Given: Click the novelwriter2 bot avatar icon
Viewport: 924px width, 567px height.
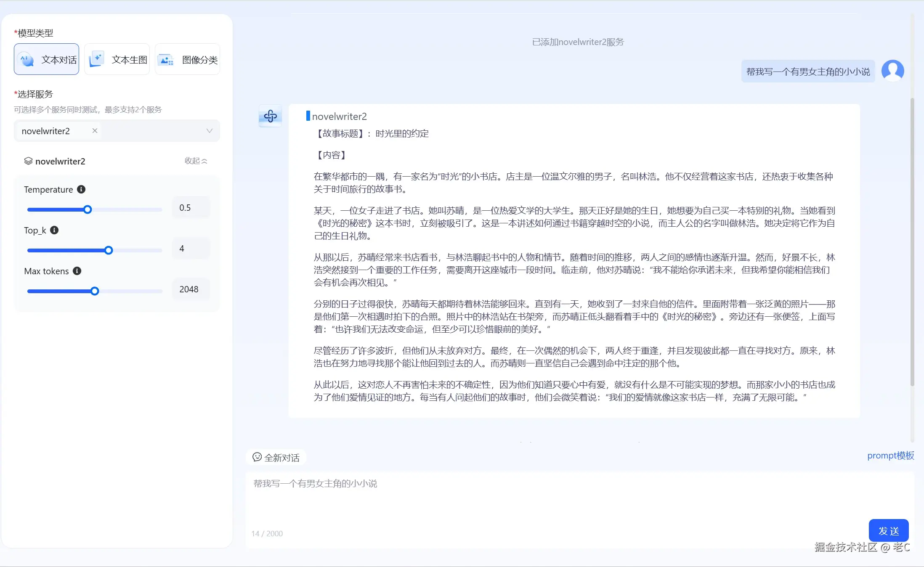Looking at the screenshot, I should (270, 116).
